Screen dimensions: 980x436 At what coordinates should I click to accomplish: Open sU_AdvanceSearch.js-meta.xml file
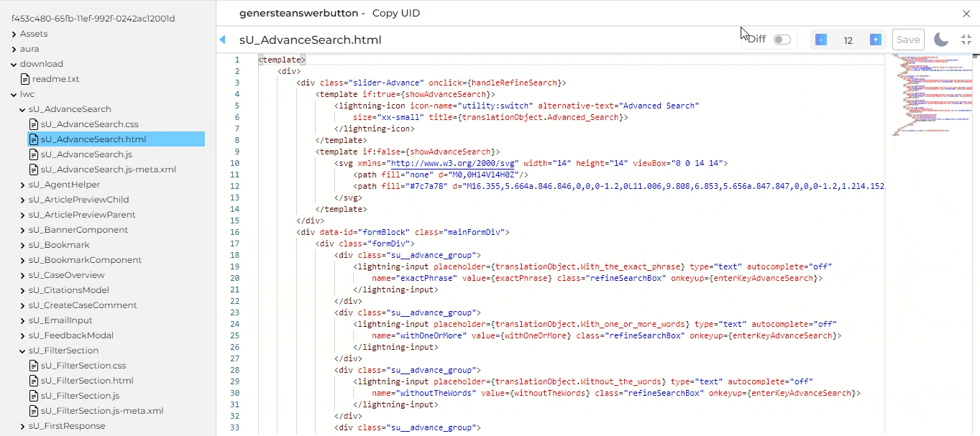(x=108, y=170)
